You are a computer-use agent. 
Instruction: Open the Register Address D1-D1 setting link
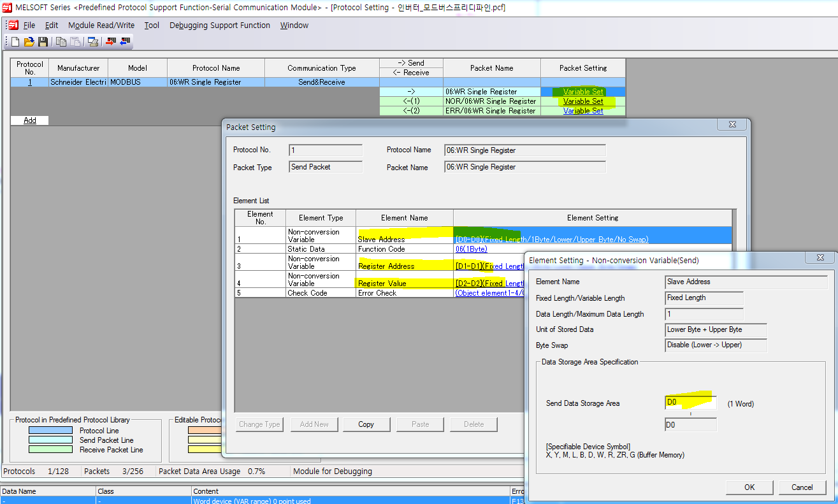point(489,266)
